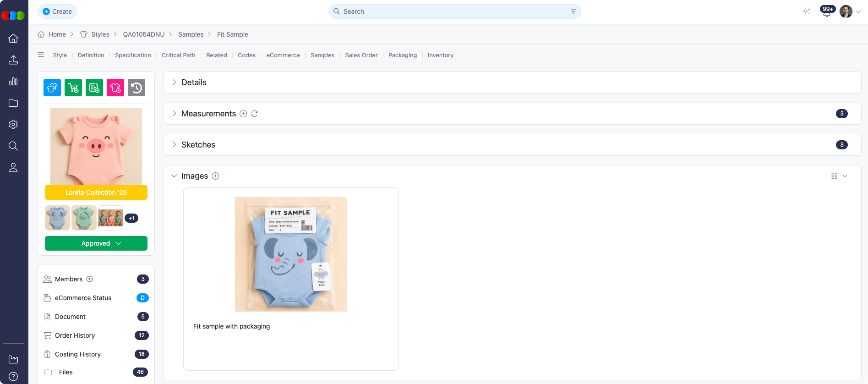Open QA01054DNU in the breadcrumb
The image size is (868, 384).
click(144, 34)
